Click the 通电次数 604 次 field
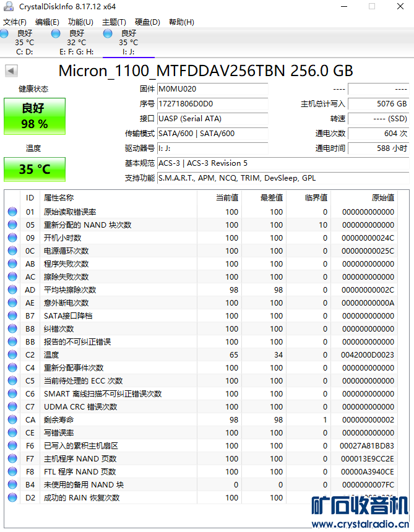 pos(378,134)
